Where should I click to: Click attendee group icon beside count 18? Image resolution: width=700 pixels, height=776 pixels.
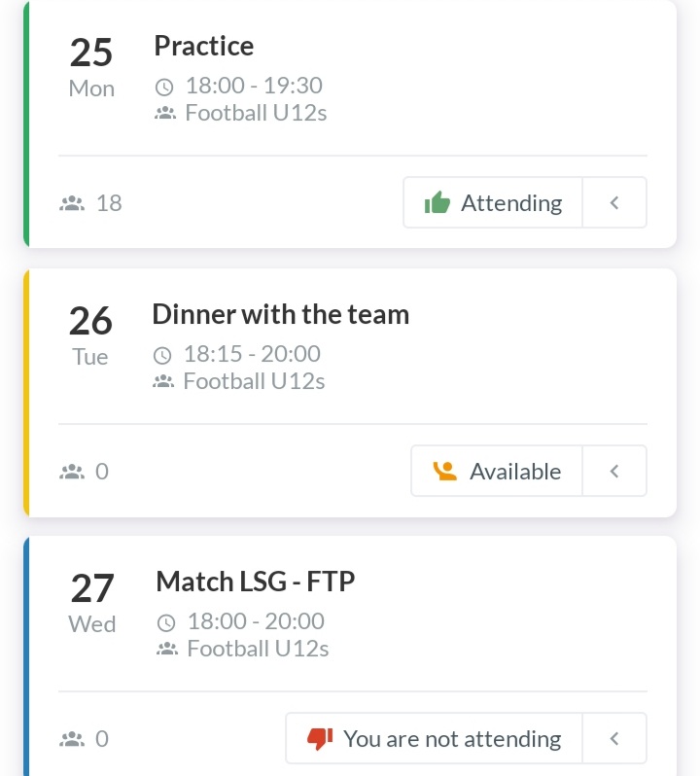pyautogui.click(x=72, y=203)
